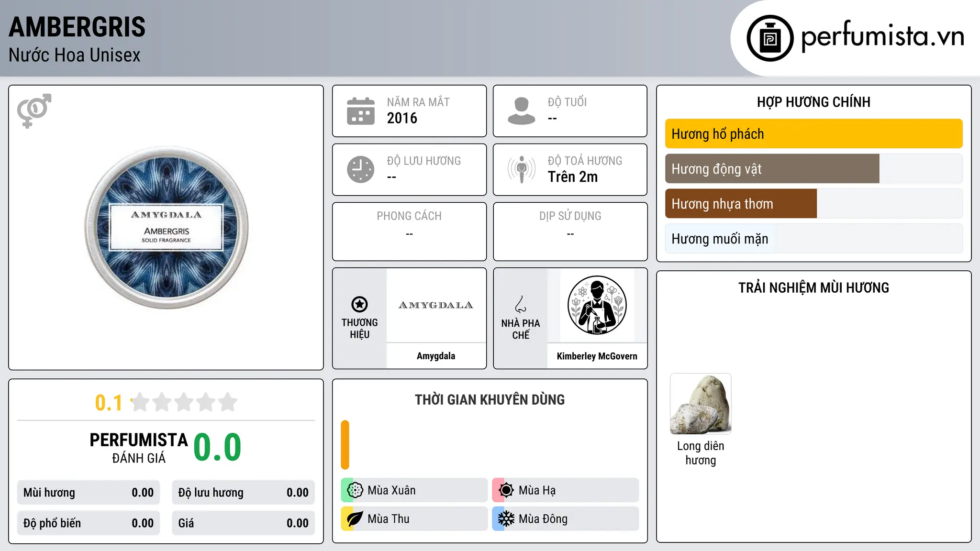This screenshot has height=551, width=980.
Task: Click the perfumista.vn site name
Action: click(x=882, y=36)
